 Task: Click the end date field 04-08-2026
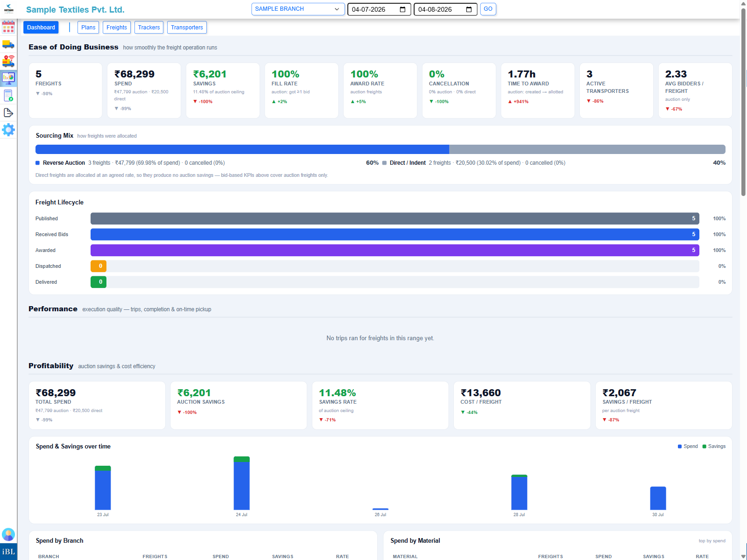(445, 9)
